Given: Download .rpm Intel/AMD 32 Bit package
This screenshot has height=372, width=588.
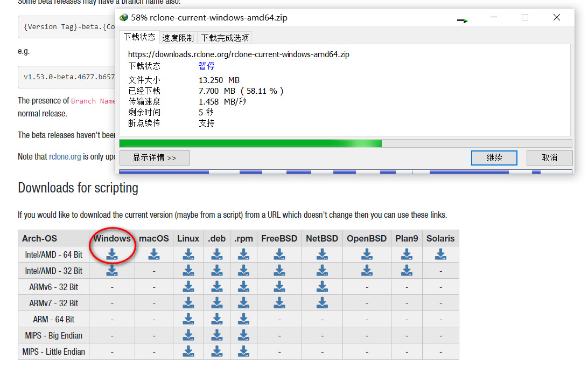Looking at the screenshot, I should 244,271.
